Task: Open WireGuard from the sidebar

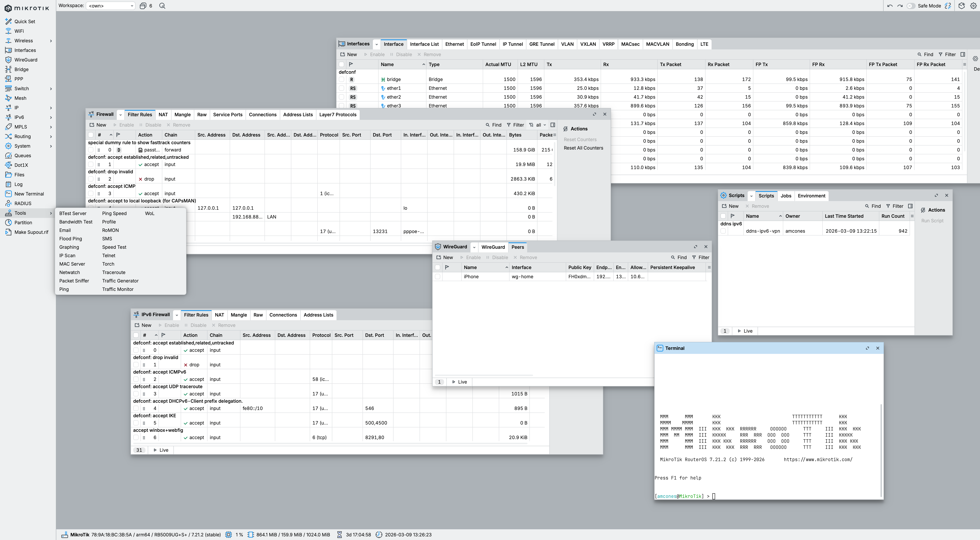Action: point(25,60)
